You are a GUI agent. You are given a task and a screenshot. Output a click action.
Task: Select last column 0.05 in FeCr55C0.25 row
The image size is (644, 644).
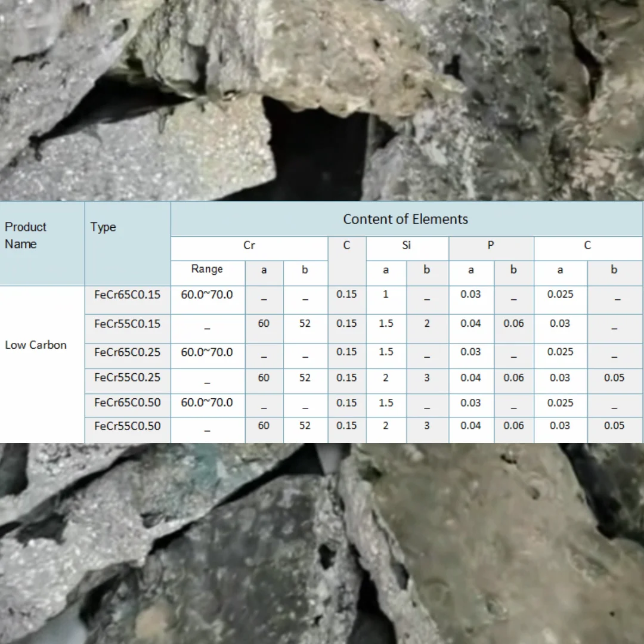click(614, 378)
